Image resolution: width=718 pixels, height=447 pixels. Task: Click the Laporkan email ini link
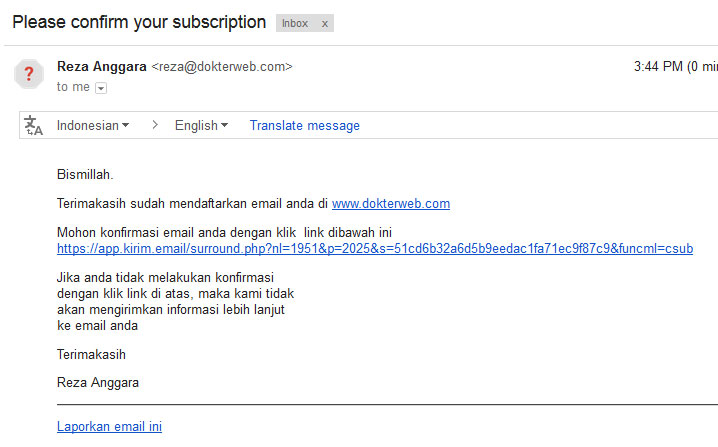point(109,427)
